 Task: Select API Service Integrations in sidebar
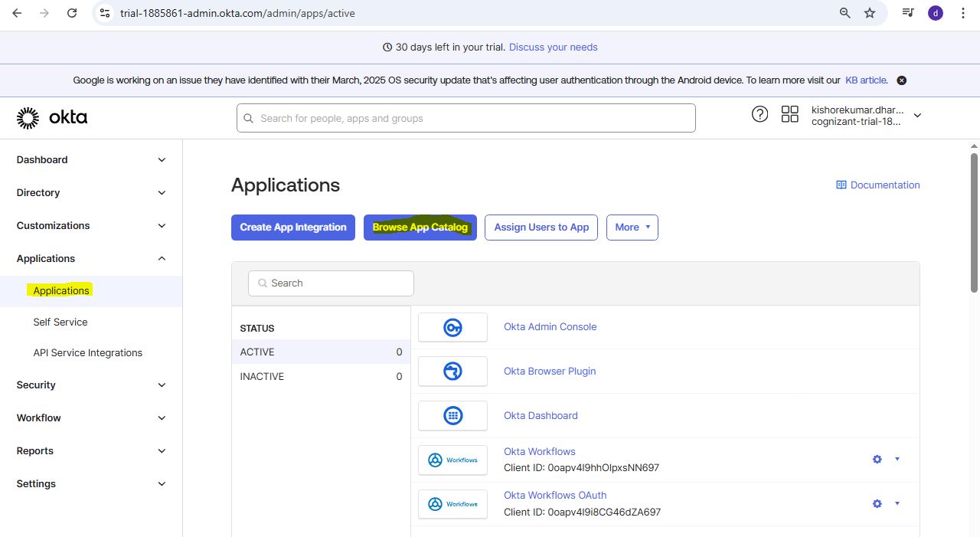tap(88, 352)
